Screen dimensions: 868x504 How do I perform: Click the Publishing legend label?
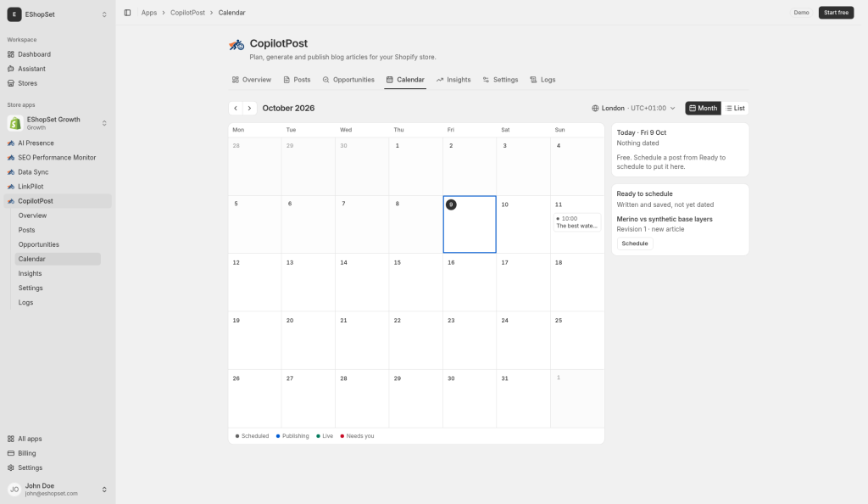296,436
